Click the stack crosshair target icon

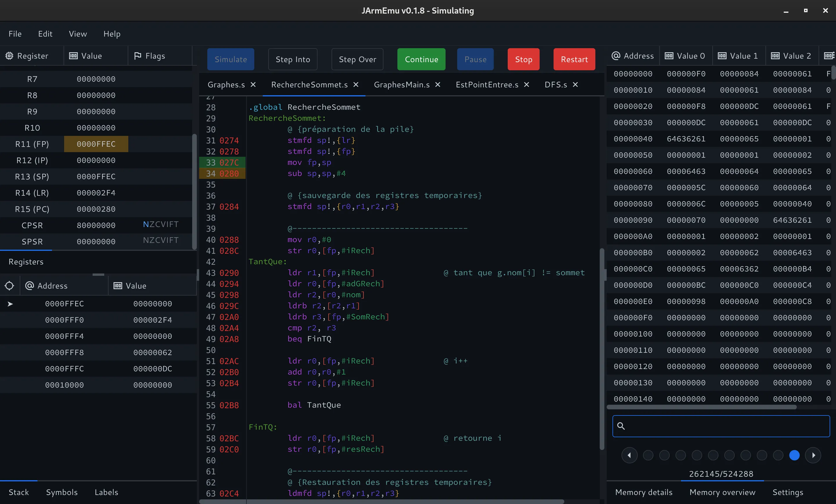pos(10,286)
